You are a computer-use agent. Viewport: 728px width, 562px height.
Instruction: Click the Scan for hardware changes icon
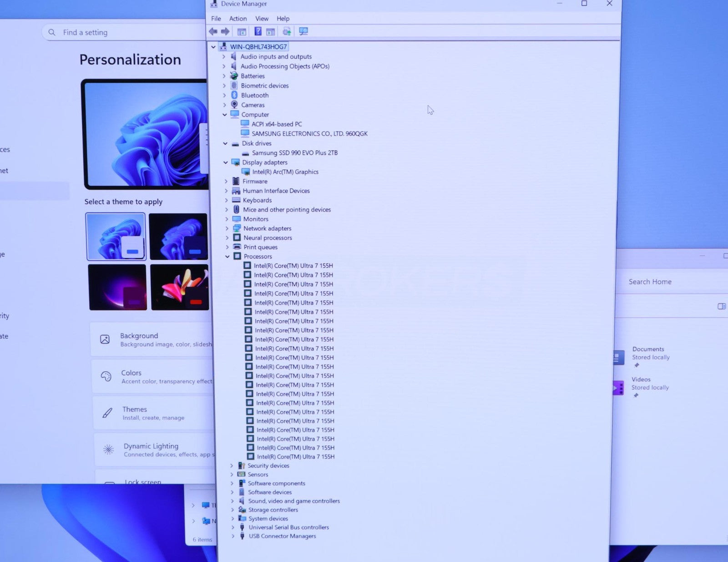point(303,31)
